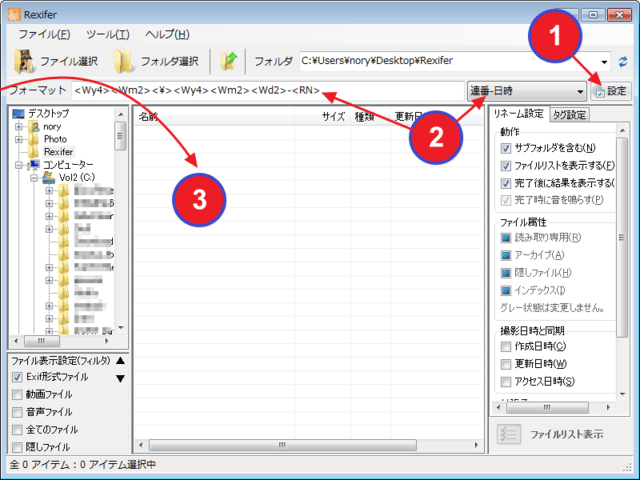Collapse the コンピューター tree node
This screenshot has width=640, height=480.
coord(19,164)
